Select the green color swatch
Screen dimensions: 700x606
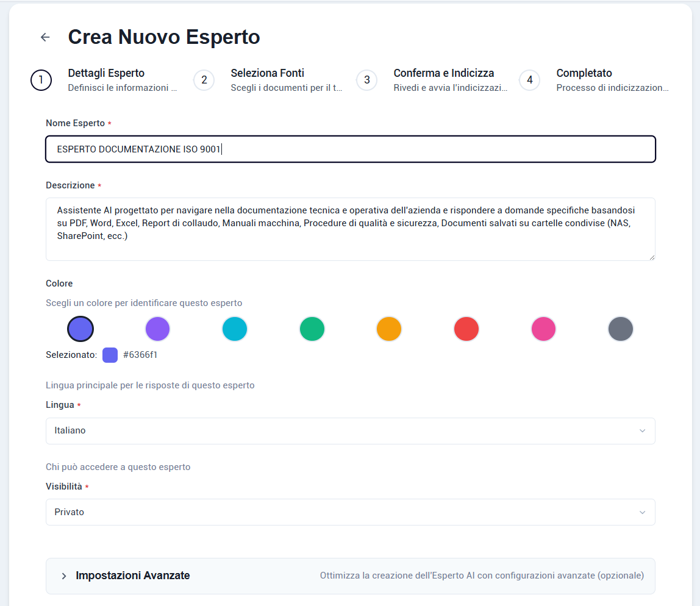click(312, 329)
